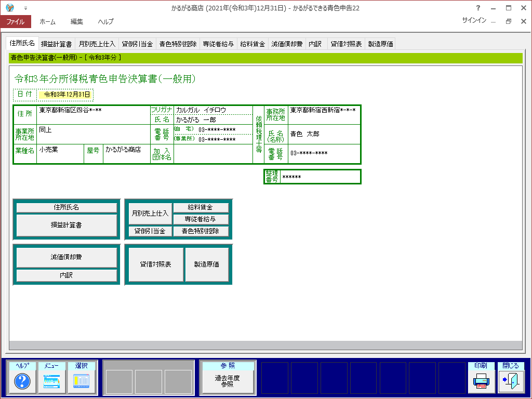Image resolution: width=532 pixels, height=399 pixels.
Task: Restore the inner document window
Action: [508, 21]
